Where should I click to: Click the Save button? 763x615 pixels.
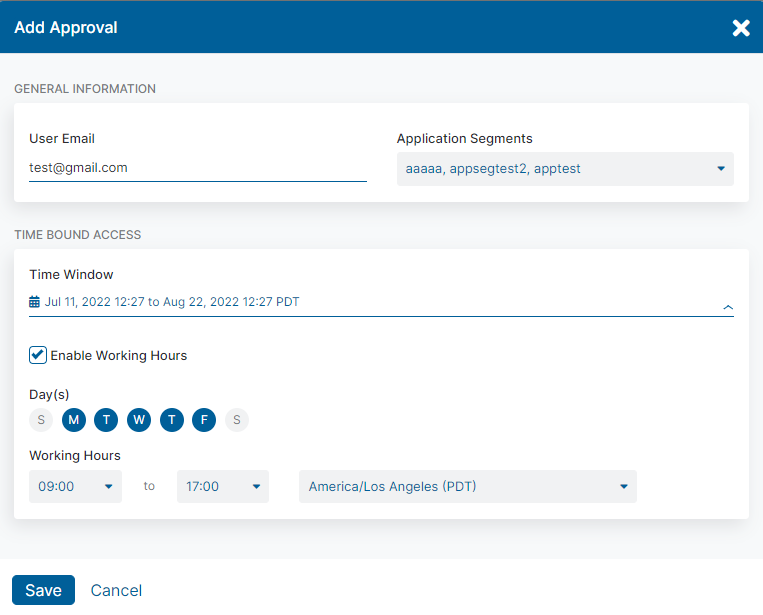click(x=43, y=590)
